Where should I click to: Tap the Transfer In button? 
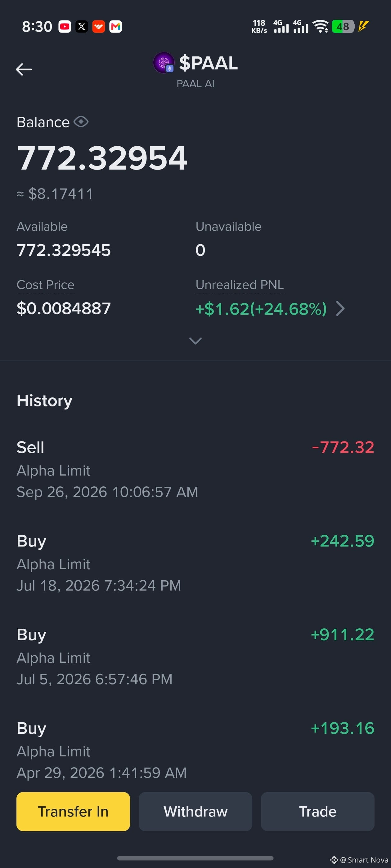73,811
